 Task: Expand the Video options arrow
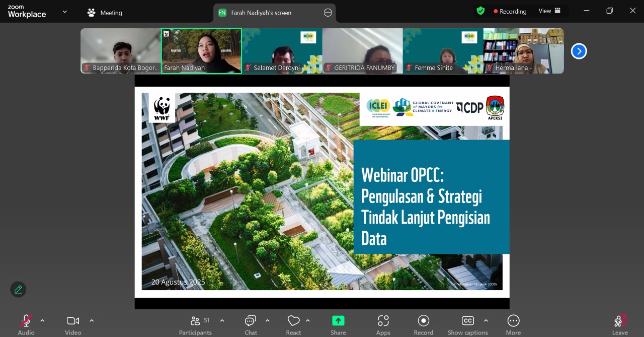tap(92, 320)
